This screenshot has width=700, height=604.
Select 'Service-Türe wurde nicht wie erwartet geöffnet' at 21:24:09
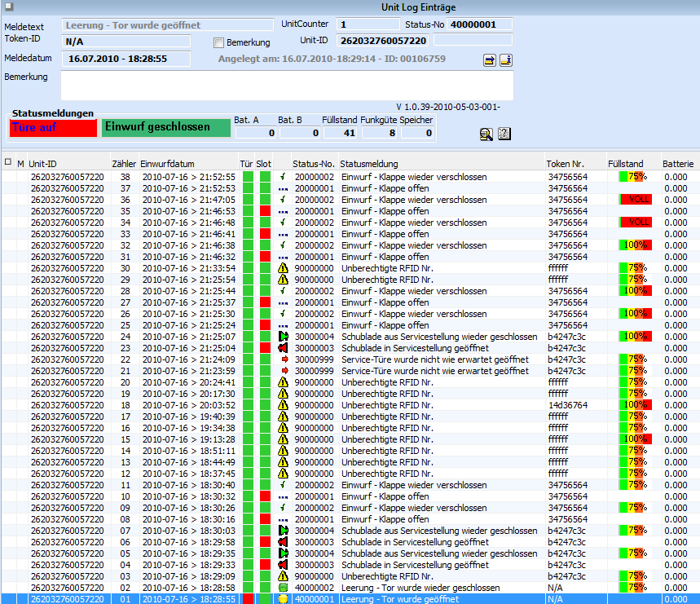tap(435, 359)
